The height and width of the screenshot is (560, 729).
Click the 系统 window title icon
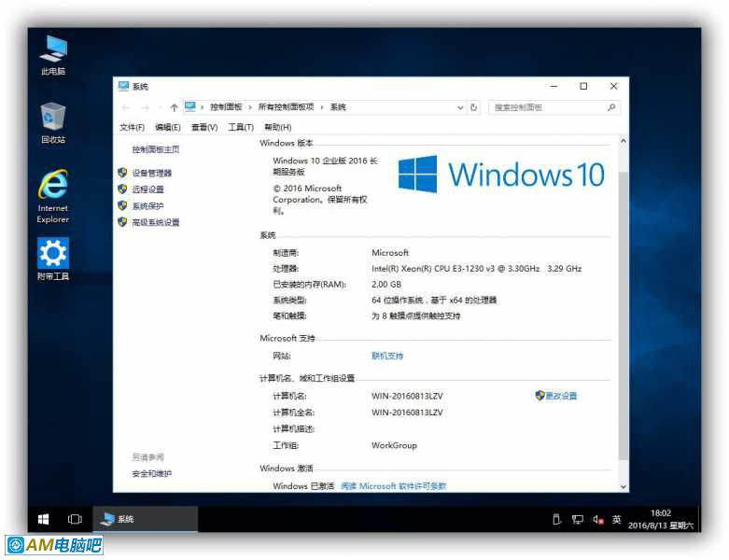pos(123,86)
